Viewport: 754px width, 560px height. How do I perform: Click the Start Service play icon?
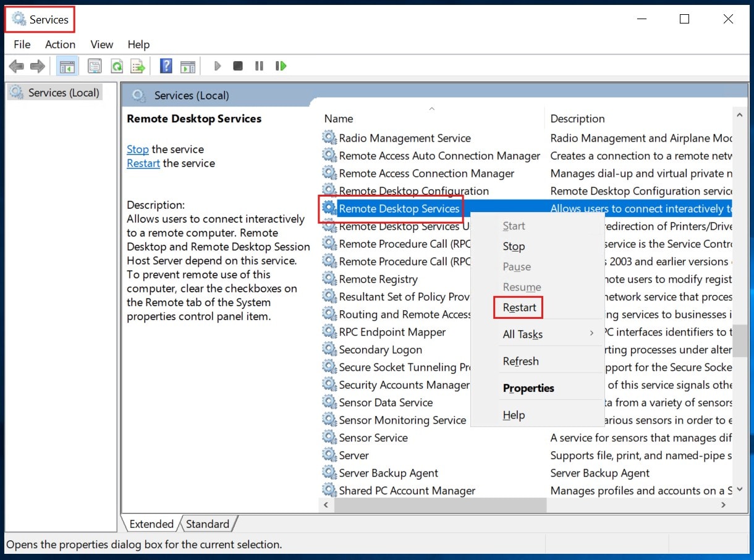click(x=217, y=66)
